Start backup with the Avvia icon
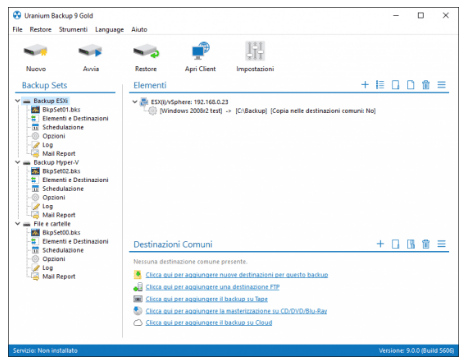 (90, 52)
